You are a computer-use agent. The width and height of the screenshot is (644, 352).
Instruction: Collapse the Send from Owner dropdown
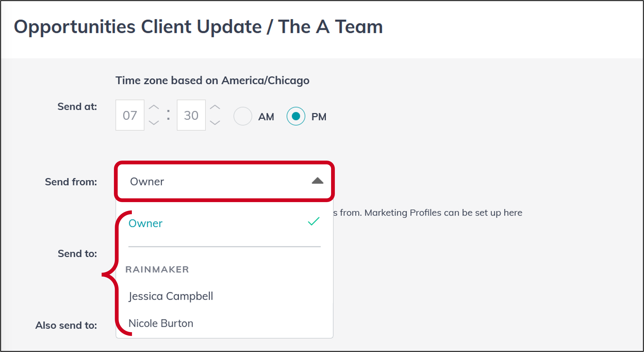click(x=224, y=181)
